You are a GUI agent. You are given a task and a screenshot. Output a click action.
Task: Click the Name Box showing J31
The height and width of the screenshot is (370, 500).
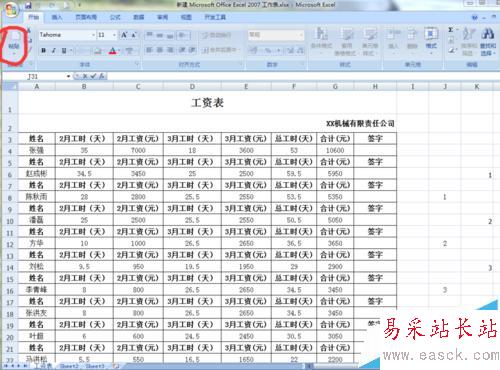(33, 77)
